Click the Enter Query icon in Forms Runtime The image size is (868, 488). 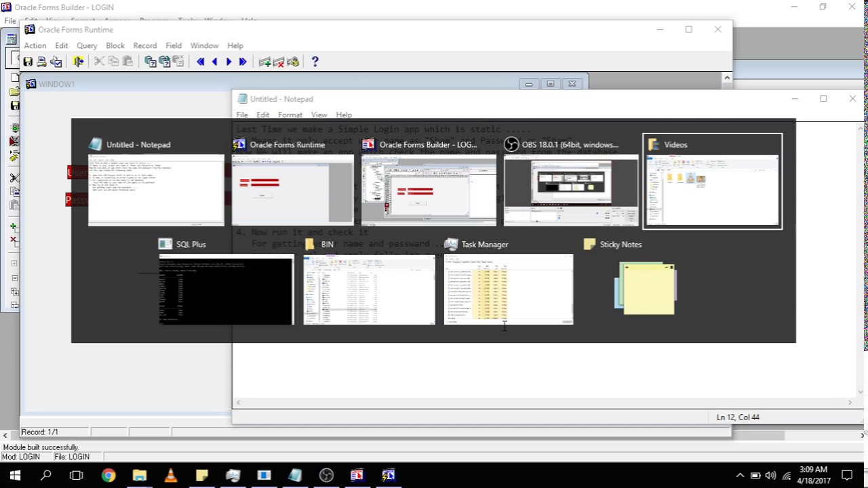(x=150, y=62)
